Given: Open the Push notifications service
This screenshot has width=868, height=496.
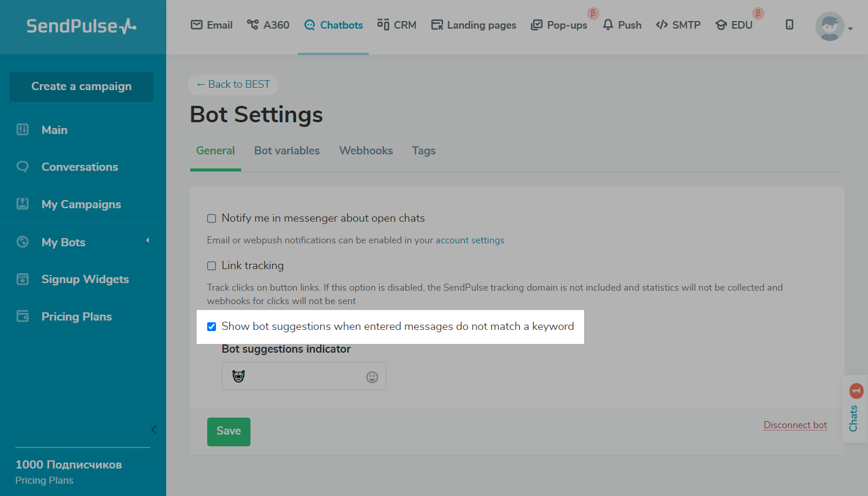Looking at the screenshot, I should click(622, 25).
